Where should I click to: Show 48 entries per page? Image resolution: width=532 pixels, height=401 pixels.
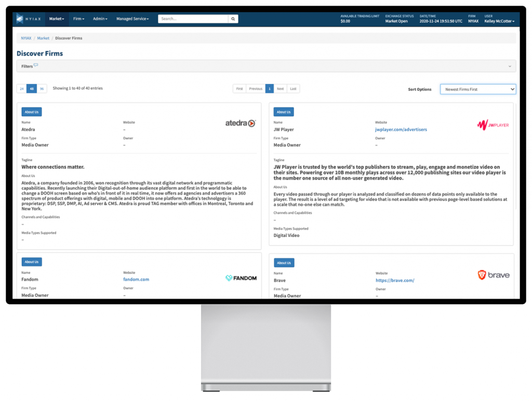point(32,88)
